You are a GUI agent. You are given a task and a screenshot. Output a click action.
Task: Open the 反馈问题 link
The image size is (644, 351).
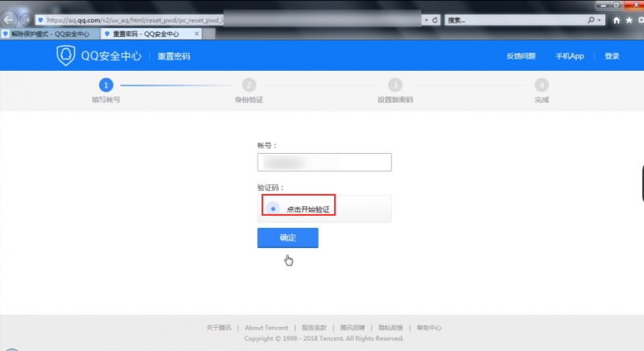[521, 56]
